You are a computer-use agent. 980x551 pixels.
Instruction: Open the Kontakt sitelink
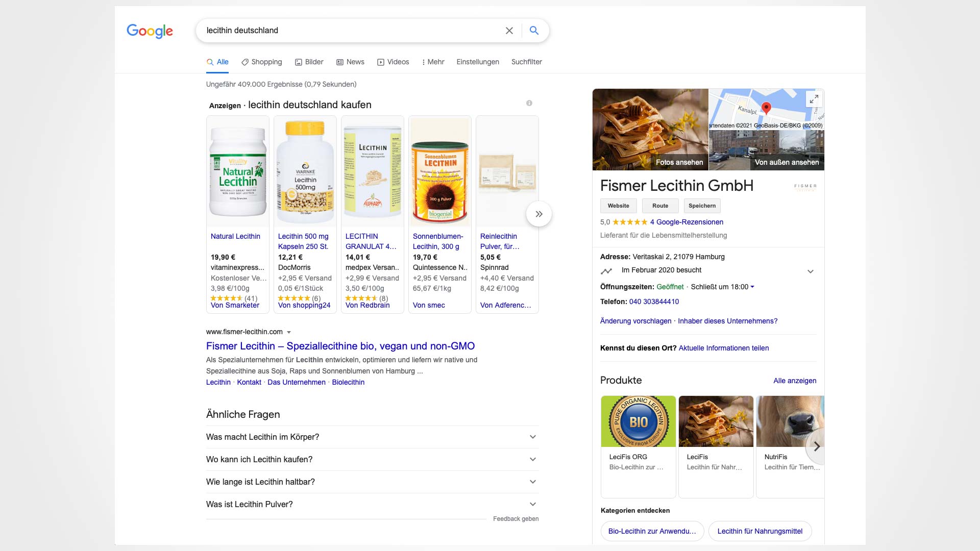pyautogui.click(x=249, y=382)
